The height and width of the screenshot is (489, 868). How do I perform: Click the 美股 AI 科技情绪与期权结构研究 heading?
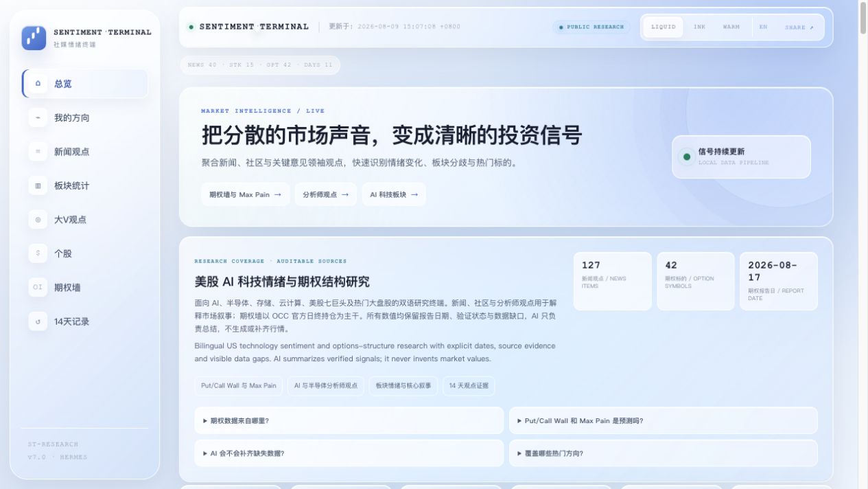tap(282, 282)
